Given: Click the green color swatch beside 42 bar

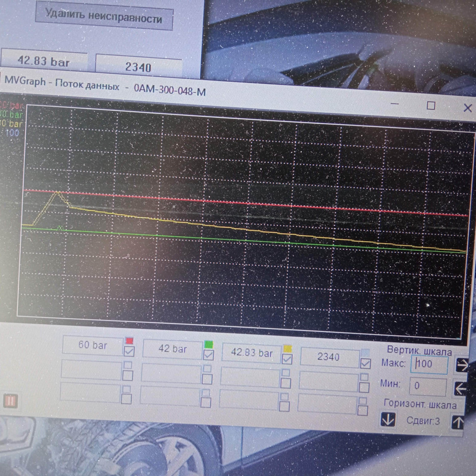Looking at the screenshot, I should tap(209, 344).
